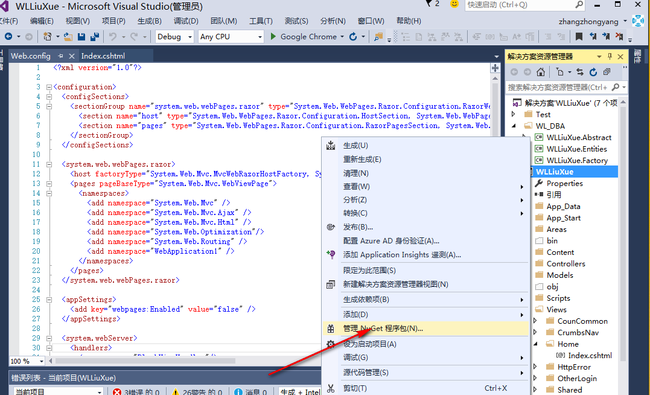Click the Refresh icon in Solution Explorer toolbar
Viewport: 650px width, 395px height.
click(x=593, y=72)
